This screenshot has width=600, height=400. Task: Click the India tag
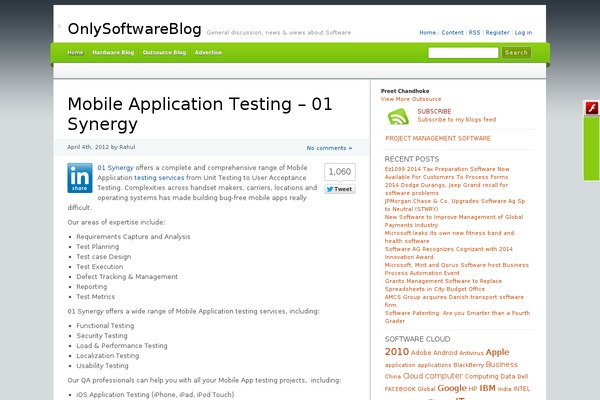click(504, 389)
